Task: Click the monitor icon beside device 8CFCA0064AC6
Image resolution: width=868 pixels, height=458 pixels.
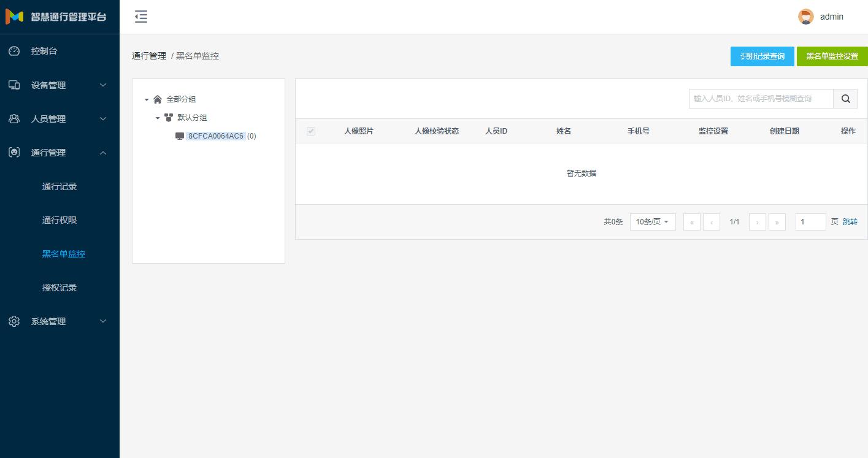Action: point(180,136)
